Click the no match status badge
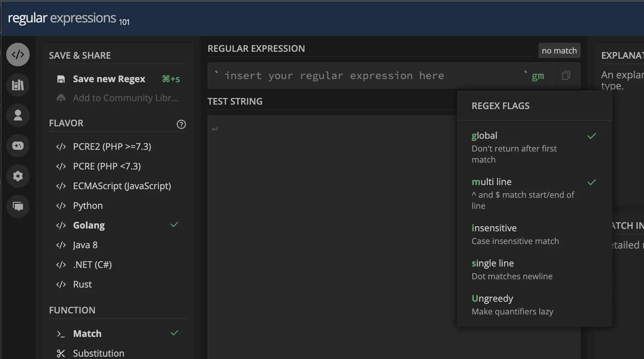This screenshot has width=644, height=359. (x=559, y=51)
